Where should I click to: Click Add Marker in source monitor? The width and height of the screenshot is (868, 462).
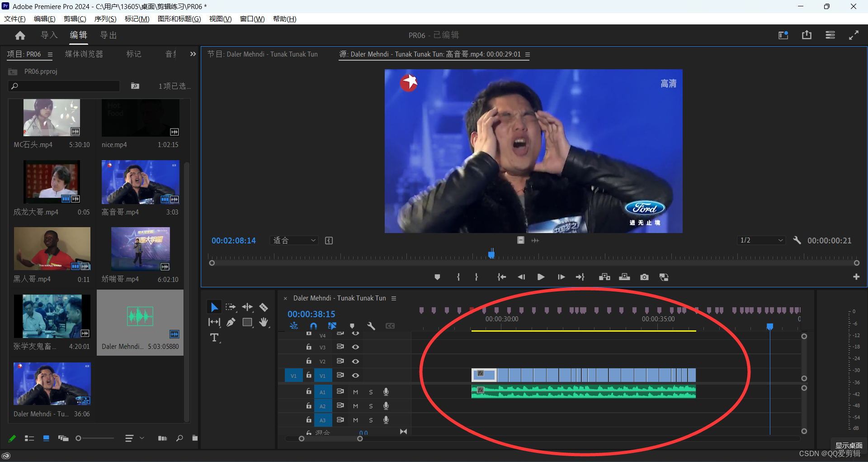coord(437,277)
